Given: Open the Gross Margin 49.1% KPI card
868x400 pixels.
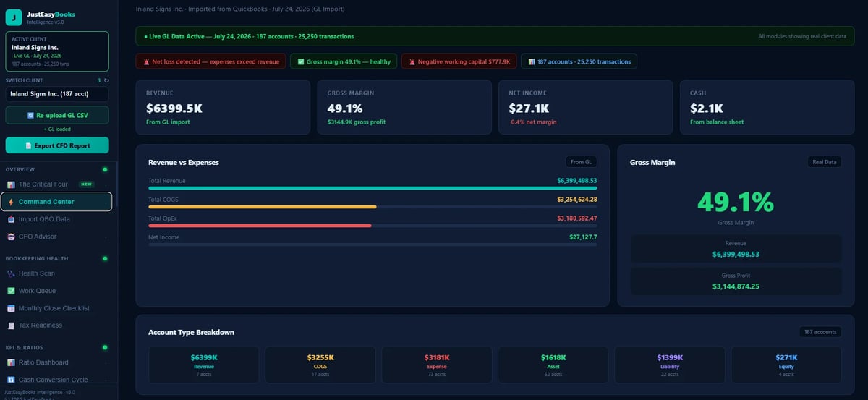Looking at the screenshot, I should point(405,107).
